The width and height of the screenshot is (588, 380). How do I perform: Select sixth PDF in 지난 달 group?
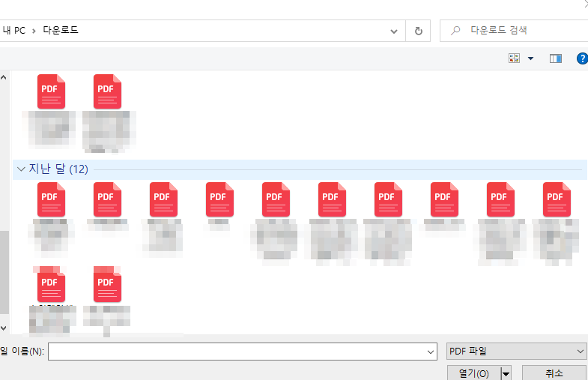[x=333, y=199]
